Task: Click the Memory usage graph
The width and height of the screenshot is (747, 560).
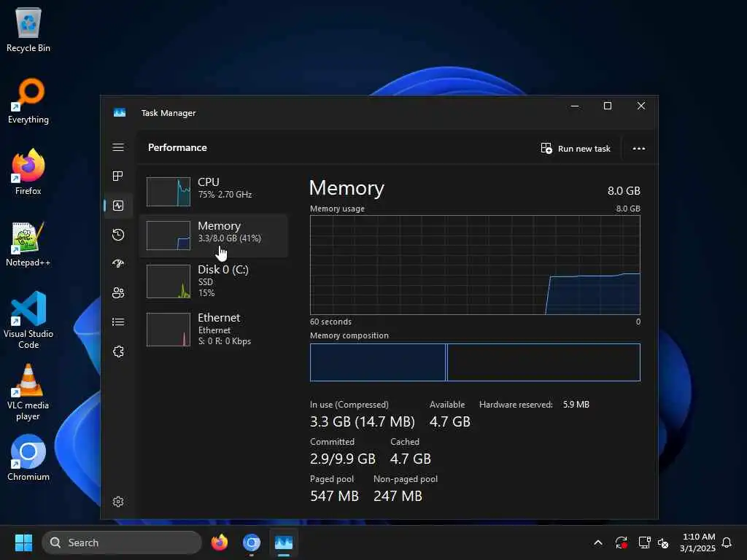Action: pyautogui.click(x=475, y=265)
